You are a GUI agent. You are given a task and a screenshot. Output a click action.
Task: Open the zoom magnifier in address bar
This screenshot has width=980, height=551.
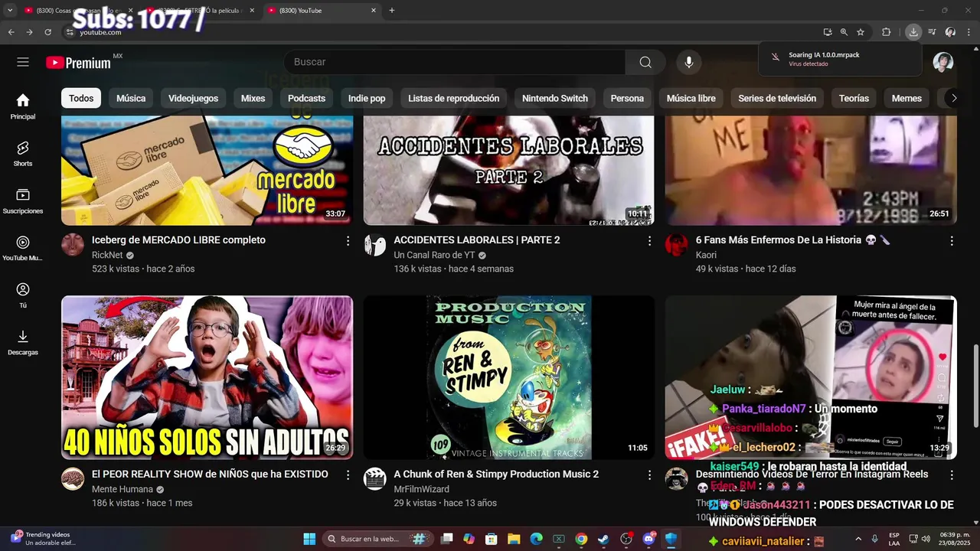pyautogui.click(x=844, y=32)
